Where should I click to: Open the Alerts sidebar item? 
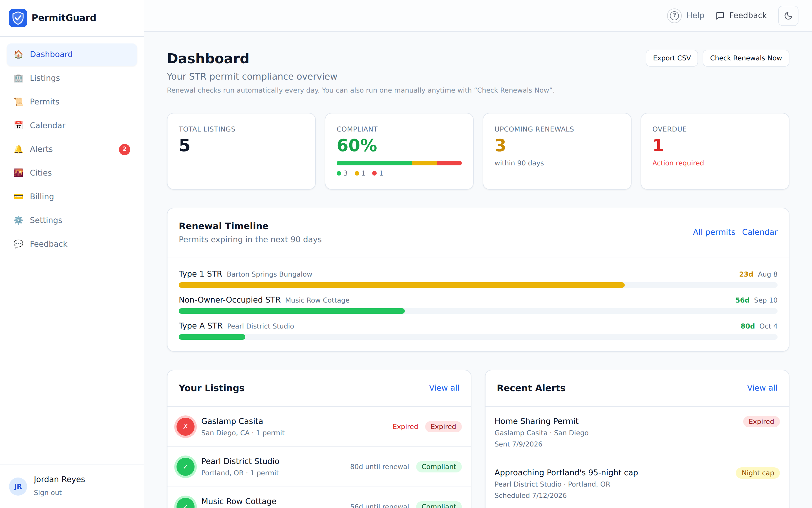72,149
